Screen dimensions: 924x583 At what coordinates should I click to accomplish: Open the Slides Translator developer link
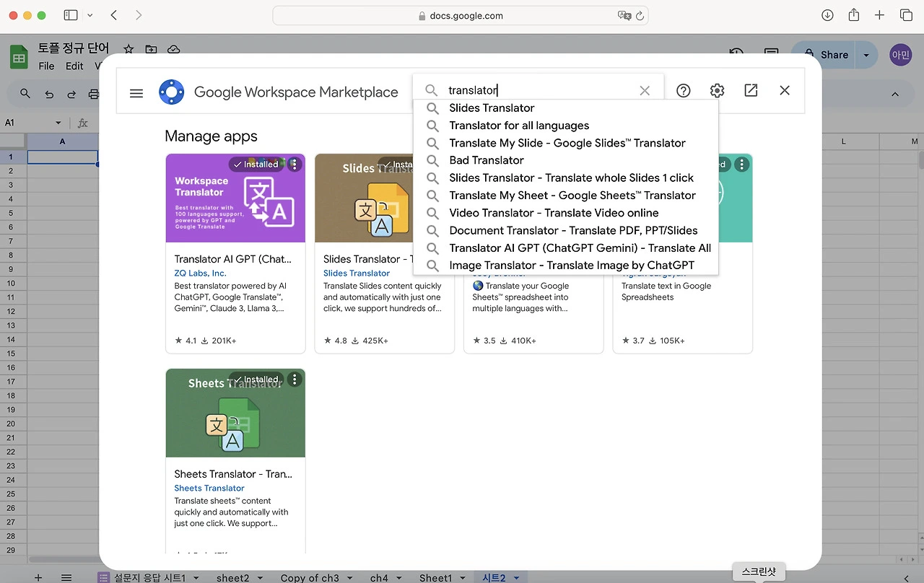pyautogui.click(x=357, y=273)
